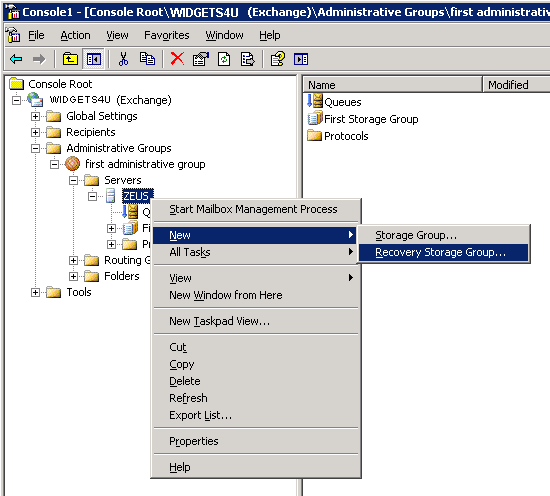This screenshot has width=550, height=496.
Task: Choose Properties from the context menu
Action: pos(256,441)
